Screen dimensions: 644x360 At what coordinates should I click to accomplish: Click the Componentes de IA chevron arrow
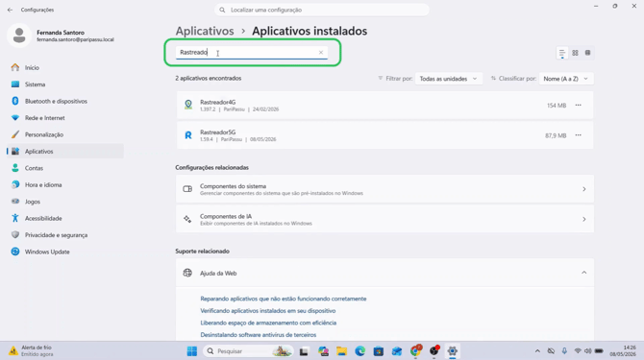(584, 220)
